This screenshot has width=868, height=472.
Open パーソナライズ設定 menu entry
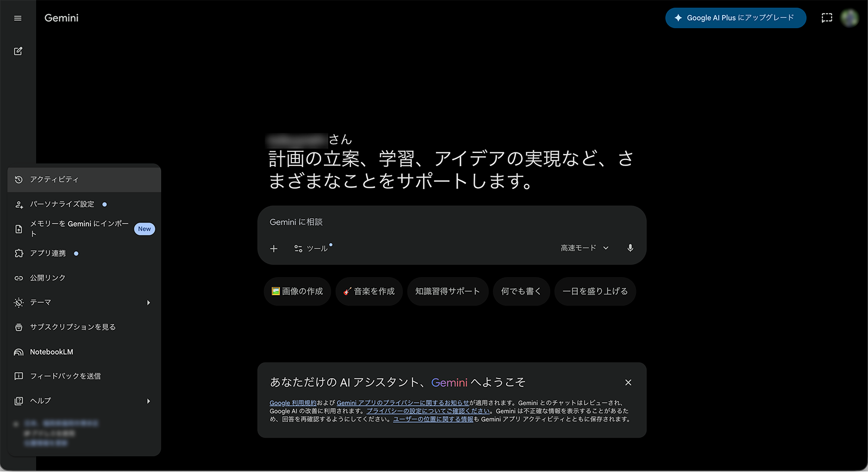tap(84, 205)
